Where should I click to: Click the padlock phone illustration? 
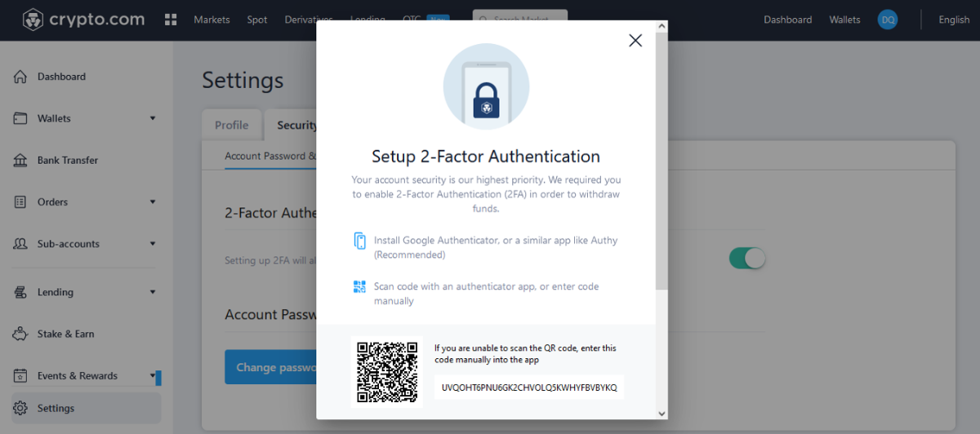(x=486, y=86)
